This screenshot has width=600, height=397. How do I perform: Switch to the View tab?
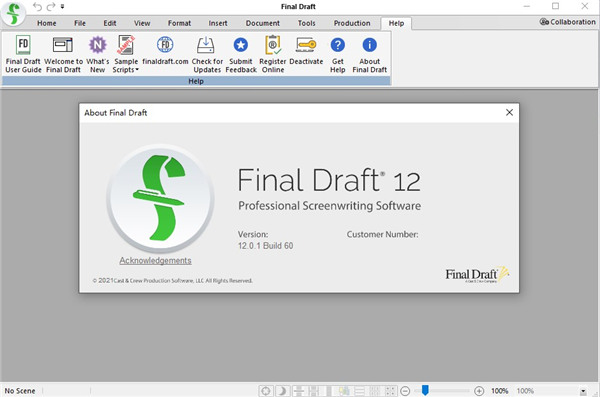tap(142, 23)
